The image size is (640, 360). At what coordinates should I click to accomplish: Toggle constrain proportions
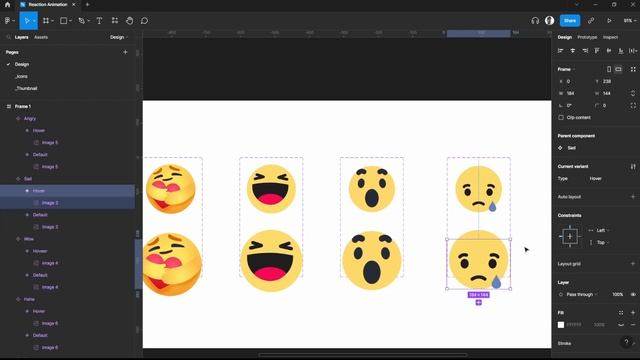coord(633,93)
